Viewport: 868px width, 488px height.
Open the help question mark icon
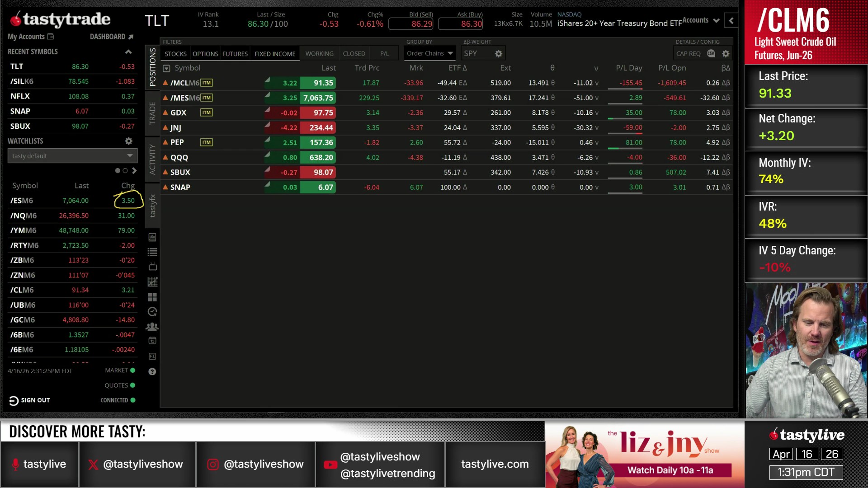click(x=152, y=371)
